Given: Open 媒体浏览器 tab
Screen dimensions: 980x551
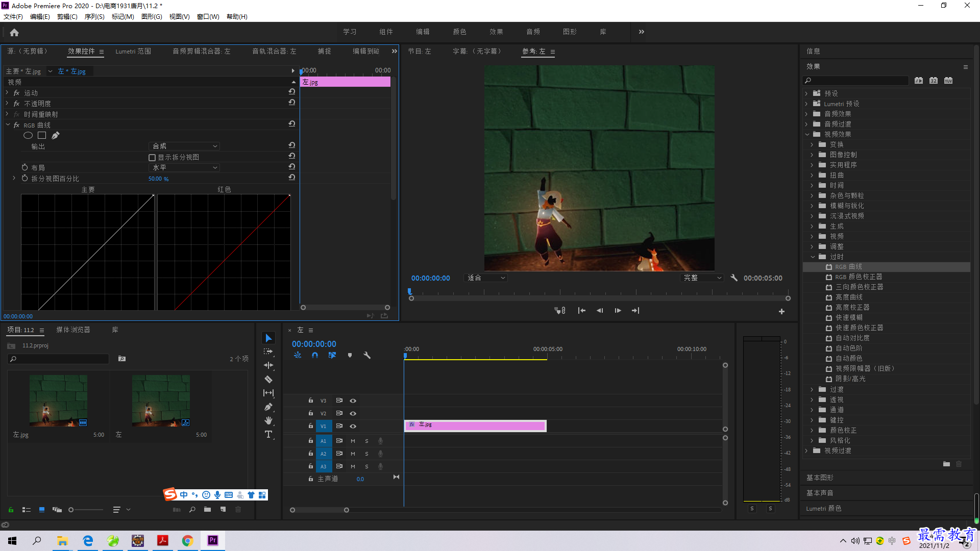Looking at the screenshot, I should click(73, 330).
